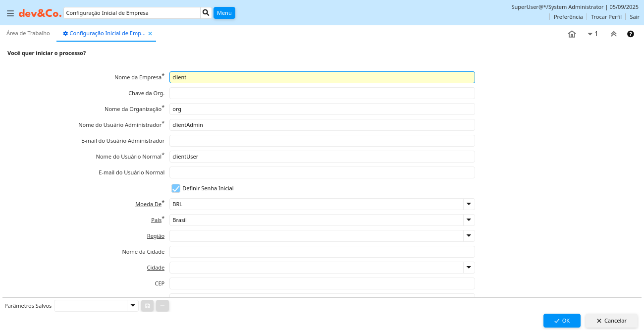Open help question mark icon
Screen dimensions: 644x334
pyautogui.click(x=630, y=34)
